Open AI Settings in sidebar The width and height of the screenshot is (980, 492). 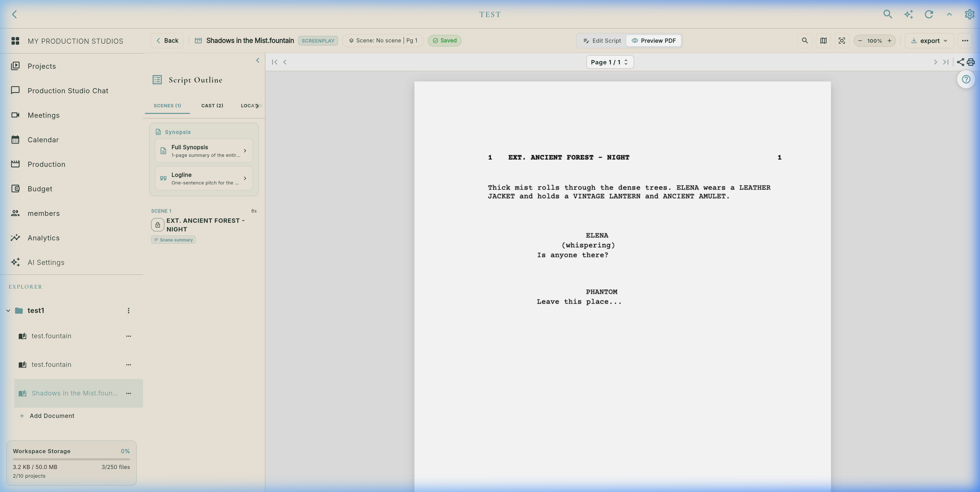[71, 262]
